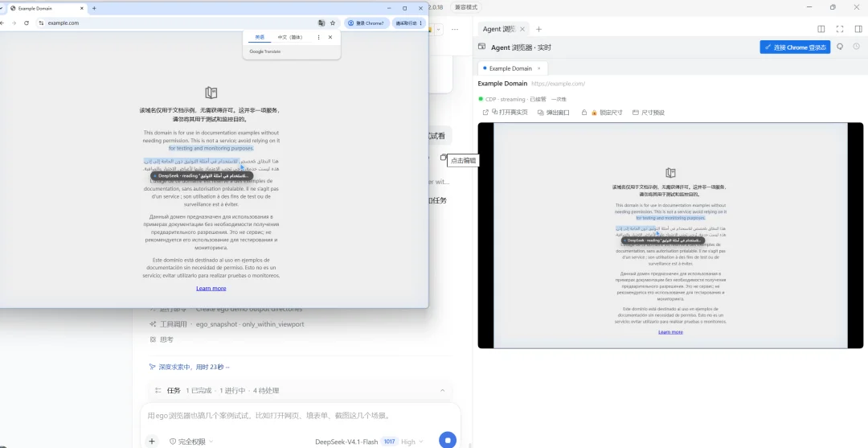Viewport: 868px width, 448px height.
Task: Click the fullscreen panel icon
Action: [x=840, y=29]
